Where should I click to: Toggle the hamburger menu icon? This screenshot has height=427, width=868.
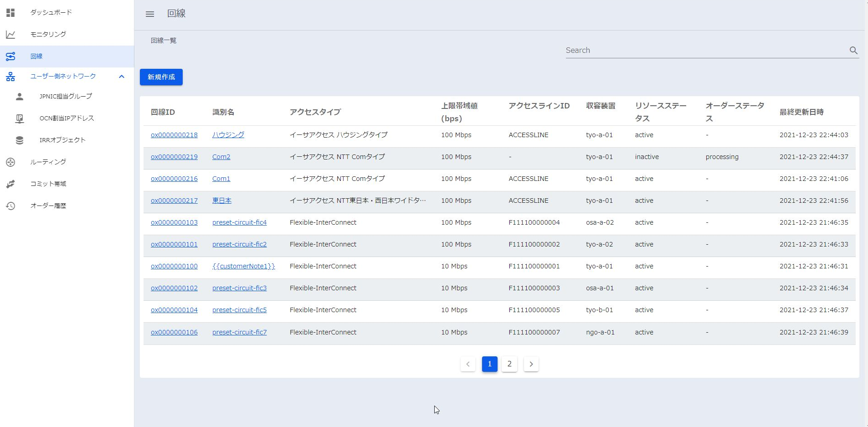coord(150,14)
